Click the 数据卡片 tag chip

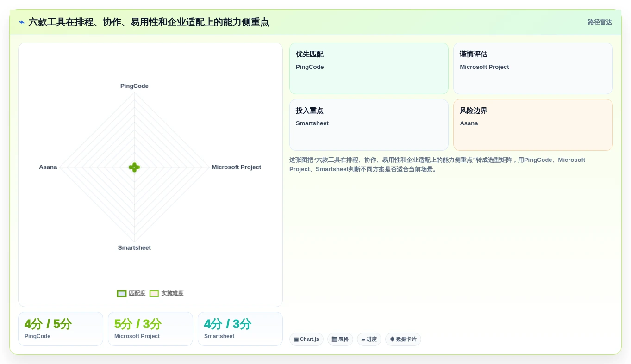tap(403, 339)
